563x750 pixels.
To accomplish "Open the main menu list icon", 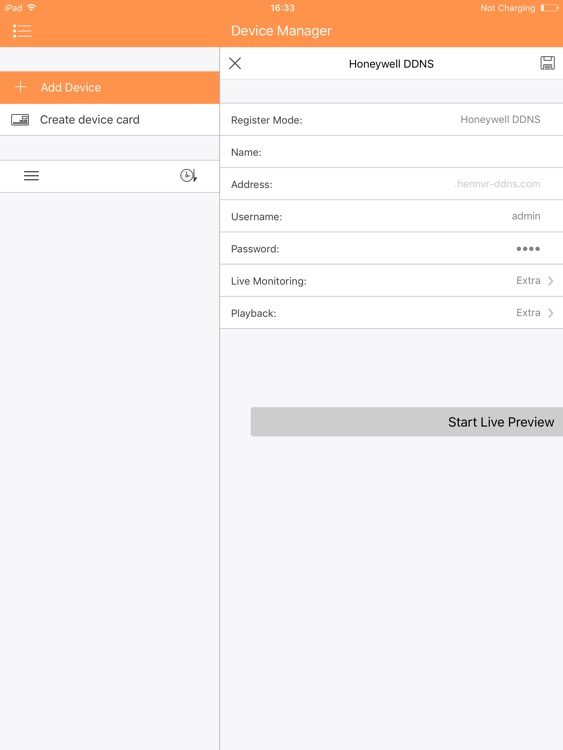I will point(22,31).
